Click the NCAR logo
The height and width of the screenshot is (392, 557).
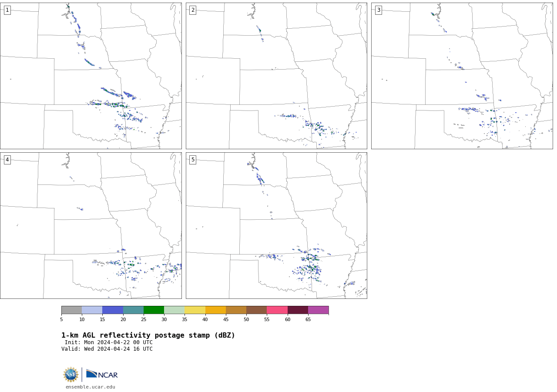tap(102, 375)
